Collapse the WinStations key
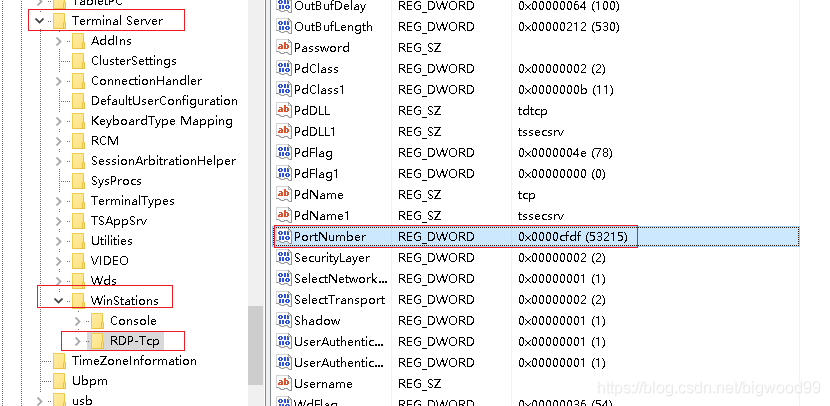Image resolution: width=830 pixels, height=406 pixels. (x=59, y=301)
